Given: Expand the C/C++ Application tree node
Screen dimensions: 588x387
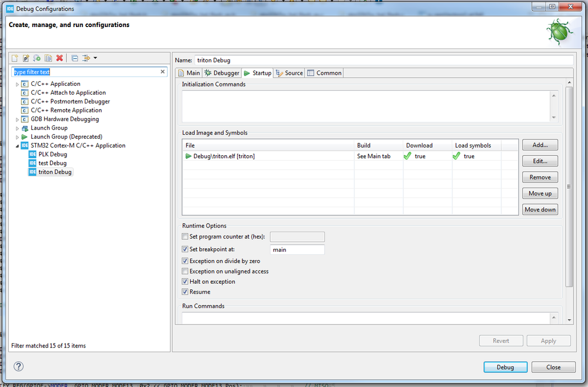Looking at the screenshot, I should [x=17, y=84].
